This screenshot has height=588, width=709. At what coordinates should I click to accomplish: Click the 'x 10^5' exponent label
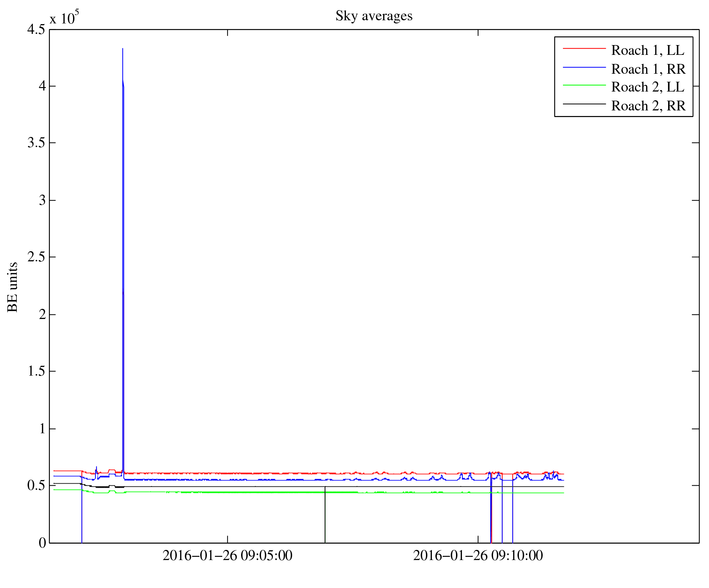pos(64,17)
